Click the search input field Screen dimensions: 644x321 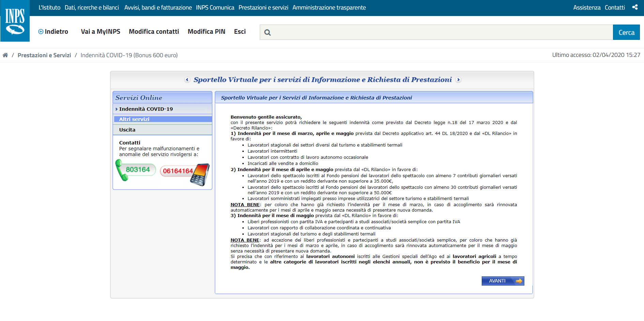[x=436, y=32]
